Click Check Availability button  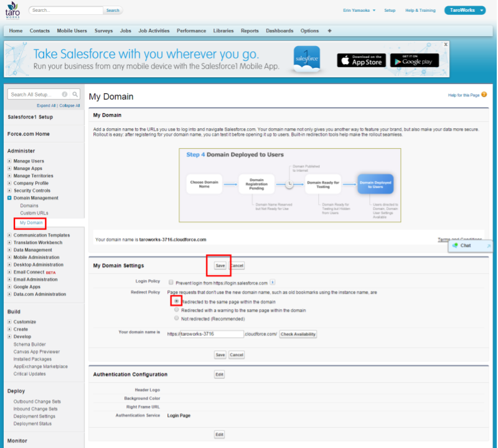point(298,334)
